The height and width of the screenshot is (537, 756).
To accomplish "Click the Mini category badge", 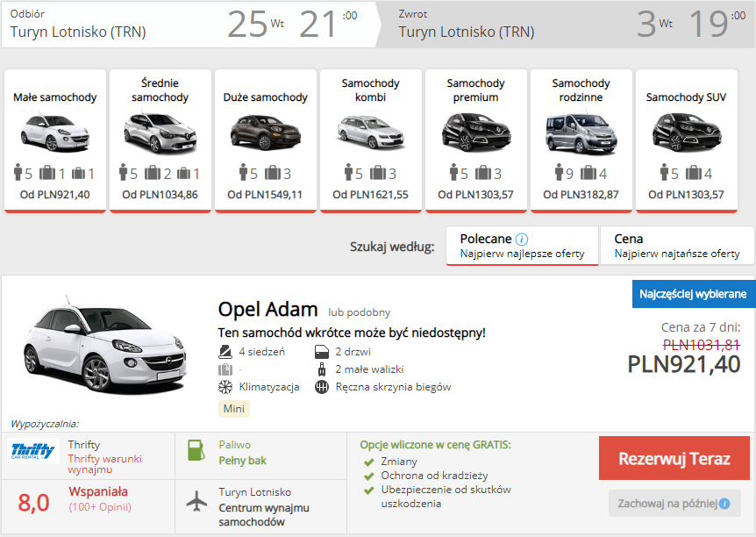I will coord(234,409).
